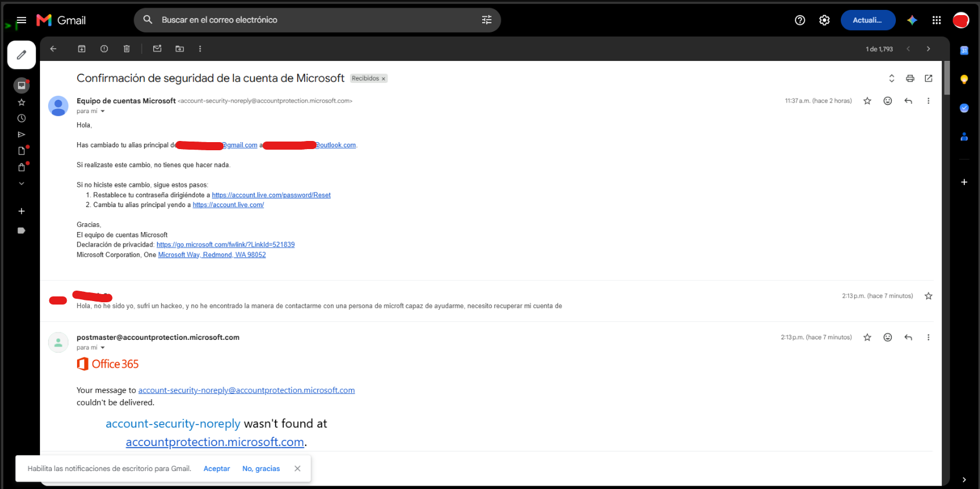
Task: Report this conversation as spam
Action: [104, 49]
